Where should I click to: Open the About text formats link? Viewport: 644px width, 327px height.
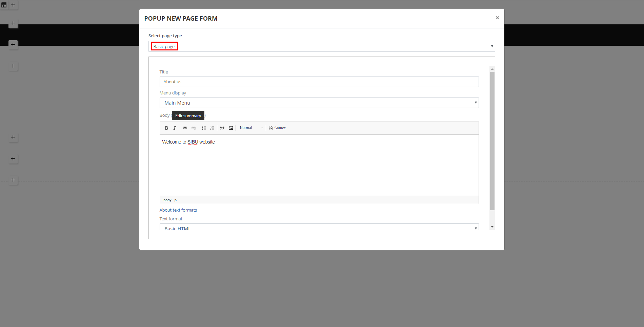(x=178, y=210)
